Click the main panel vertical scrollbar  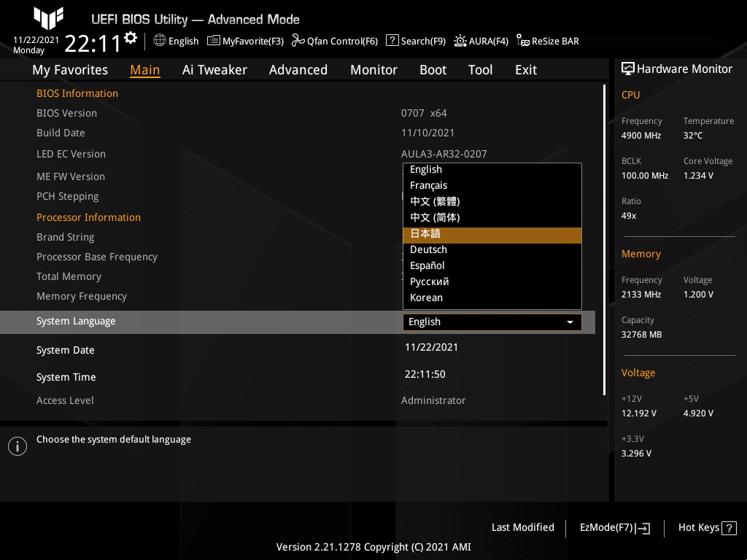[604, 240]
